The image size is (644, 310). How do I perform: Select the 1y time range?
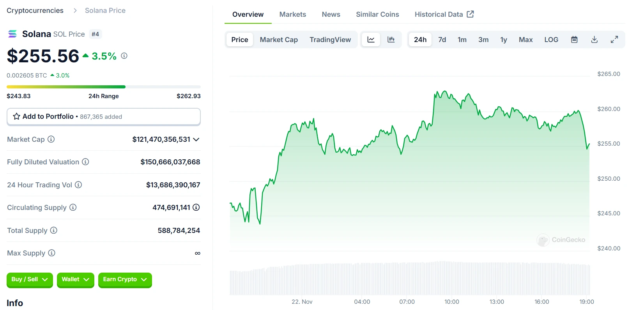tap(504, 39)
